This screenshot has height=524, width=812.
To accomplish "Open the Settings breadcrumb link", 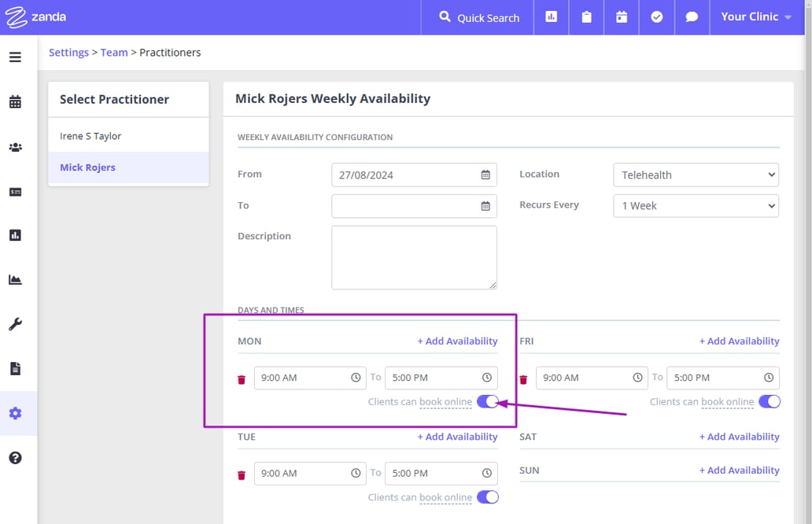I will (x=68, y=53).
